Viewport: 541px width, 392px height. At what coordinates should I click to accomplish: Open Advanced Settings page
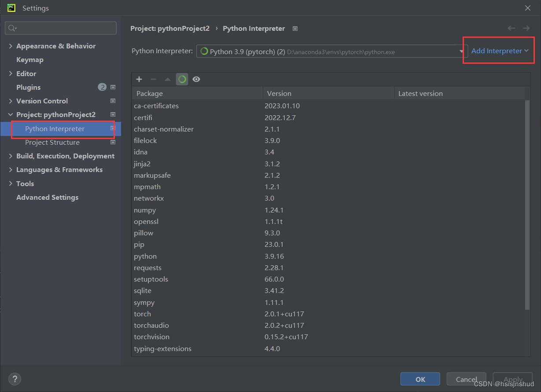[x=48, y=197]
